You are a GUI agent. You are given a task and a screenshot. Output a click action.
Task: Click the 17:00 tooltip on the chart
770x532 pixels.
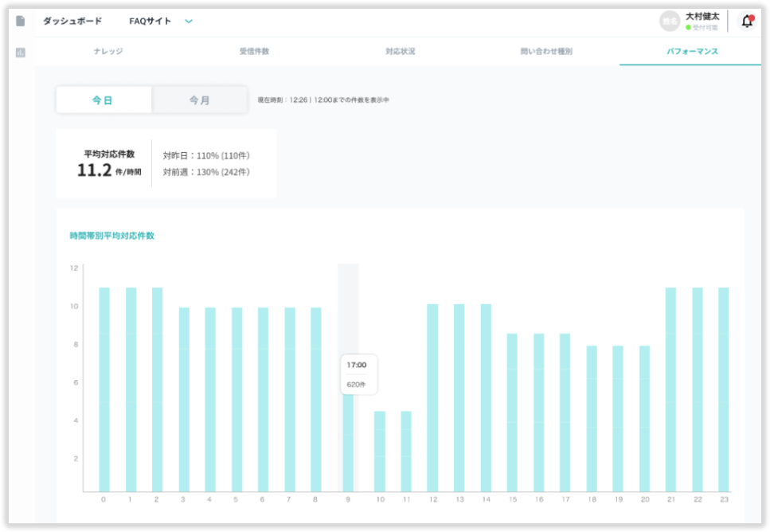click(x=358, y=374)
